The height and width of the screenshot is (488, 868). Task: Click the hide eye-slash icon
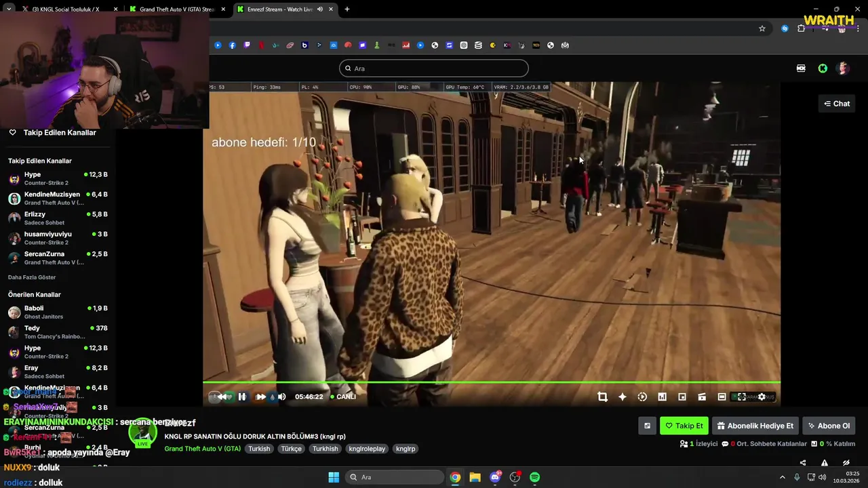click(846, 463)
